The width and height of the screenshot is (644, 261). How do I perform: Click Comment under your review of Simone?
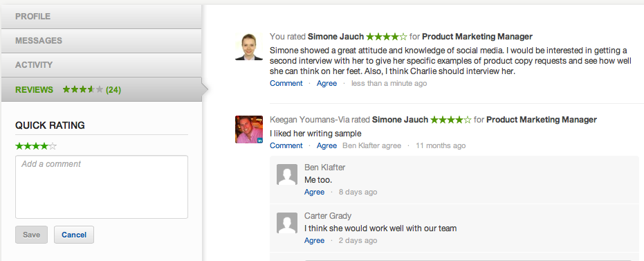286,84
